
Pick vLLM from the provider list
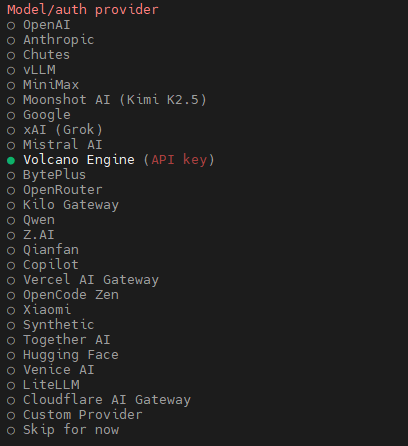tap(31, 70)
